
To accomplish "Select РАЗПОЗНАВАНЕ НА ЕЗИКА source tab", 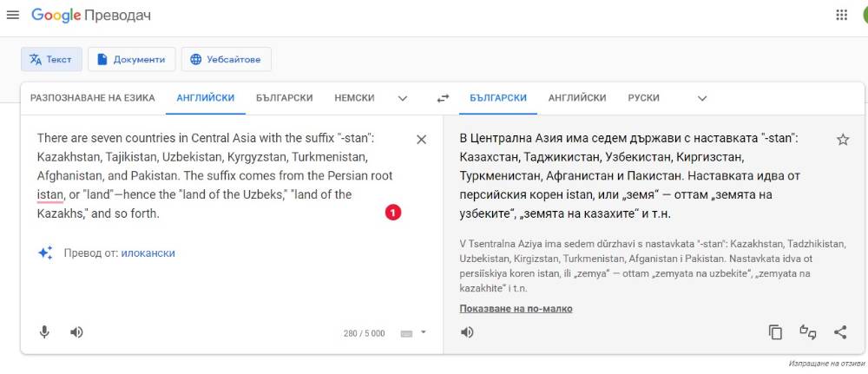I will 93,98.
